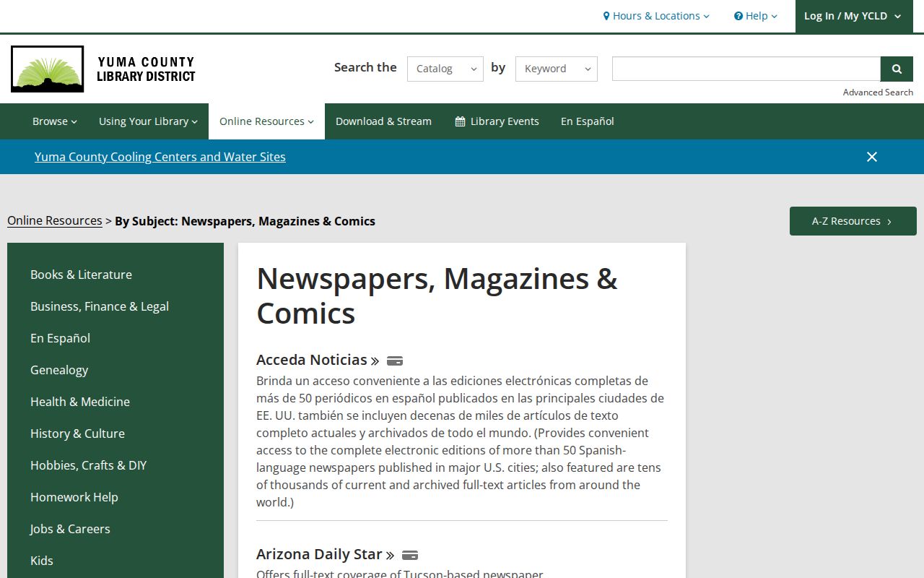Click the magnifying glass search button
The width and height of the screenshot is (924, 578).
[x=897, y=69]
